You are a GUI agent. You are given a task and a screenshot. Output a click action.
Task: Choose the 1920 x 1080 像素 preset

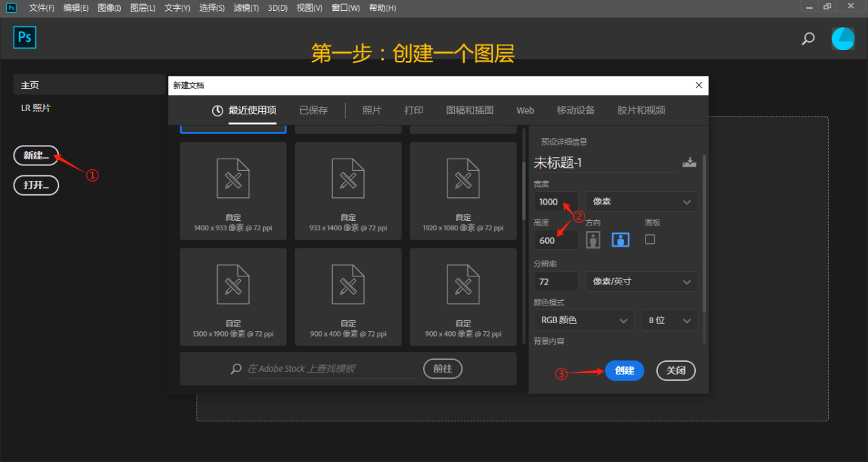click(463, 191)
